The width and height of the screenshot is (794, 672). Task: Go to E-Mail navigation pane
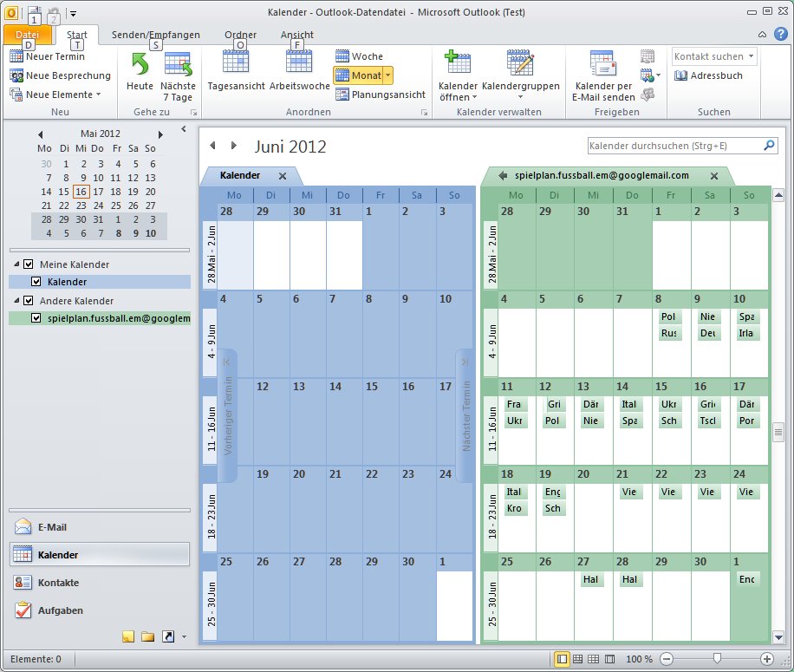(x=99, y=527)
